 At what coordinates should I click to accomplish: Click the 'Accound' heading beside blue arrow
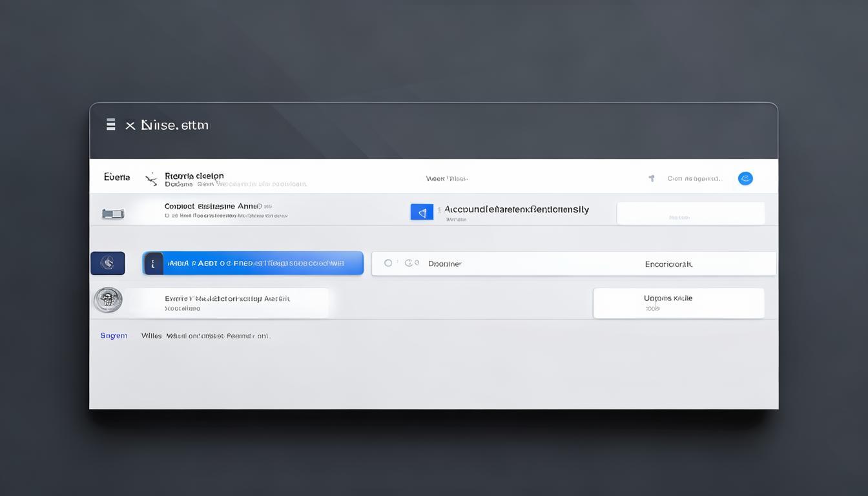click(517, 209)
